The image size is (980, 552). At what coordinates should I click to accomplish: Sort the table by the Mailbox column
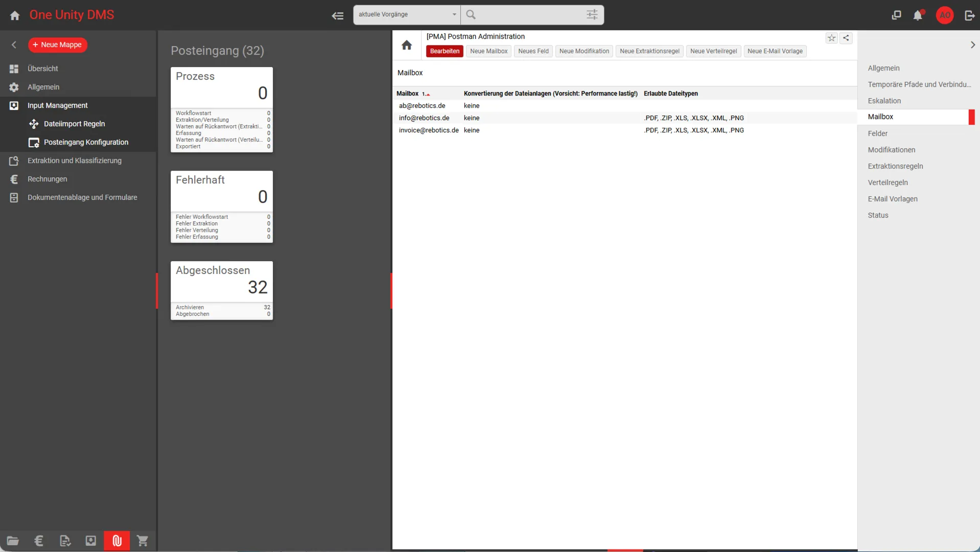408,94
